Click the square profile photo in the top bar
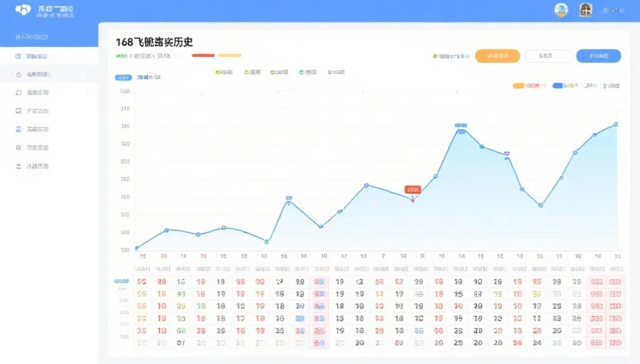The width and height of the screenshot is (640, 364). pos(585,10)
